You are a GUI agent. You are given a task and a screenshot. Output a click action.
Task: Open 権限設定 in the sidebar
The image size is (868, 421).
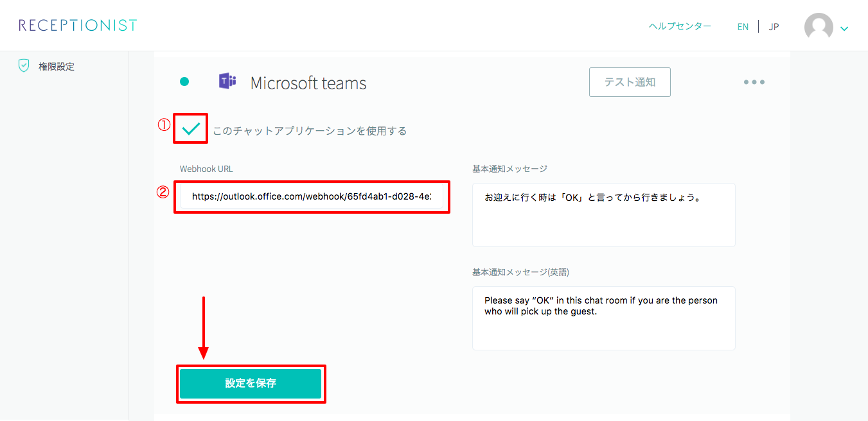click(x=57, y=66)
